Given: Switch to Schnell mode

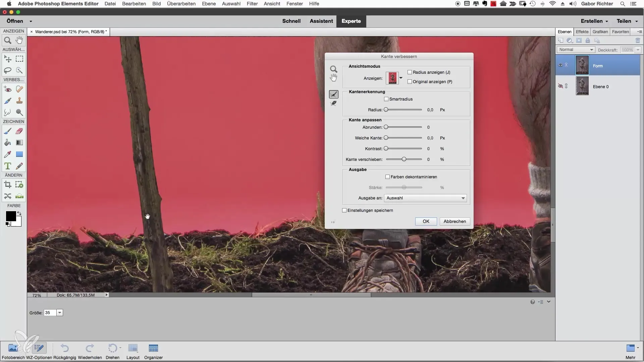Looking at the screenshot, I should point(291,21).
